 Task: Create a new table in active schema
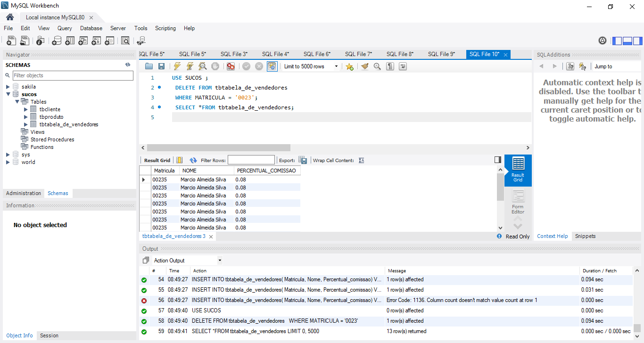[70, 41]
